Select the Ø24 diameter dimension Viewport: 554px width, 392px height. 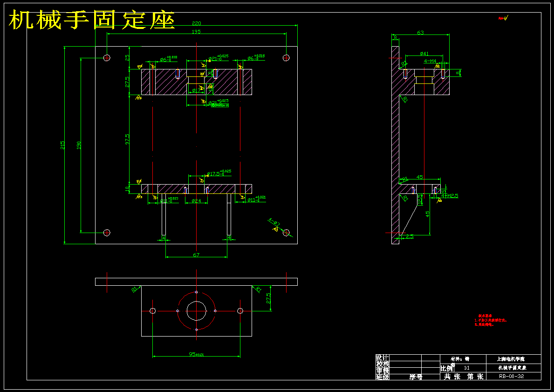click(196, 201)
